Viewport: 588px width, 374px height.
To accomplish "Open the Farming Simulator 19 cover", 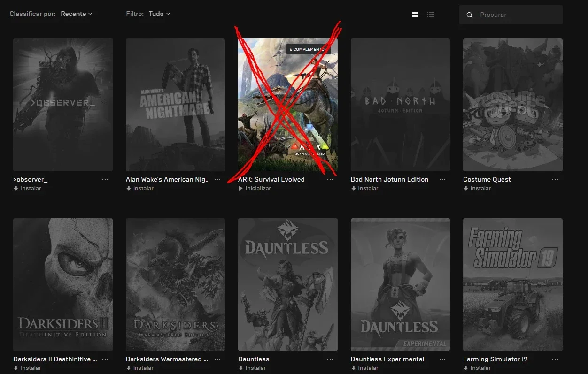I will click(x=513, y=284).
